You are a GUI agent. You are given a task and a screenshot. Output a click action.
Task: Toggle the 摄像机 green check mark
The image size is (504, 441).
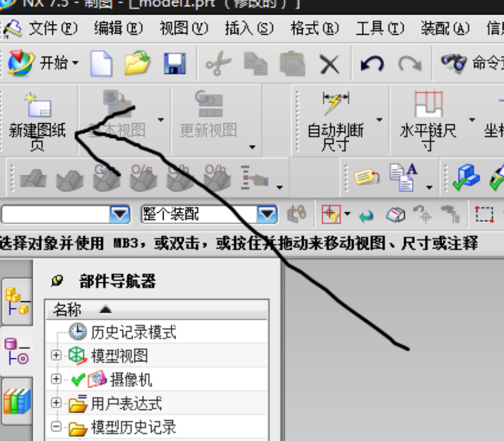click(x=78, y=380)
